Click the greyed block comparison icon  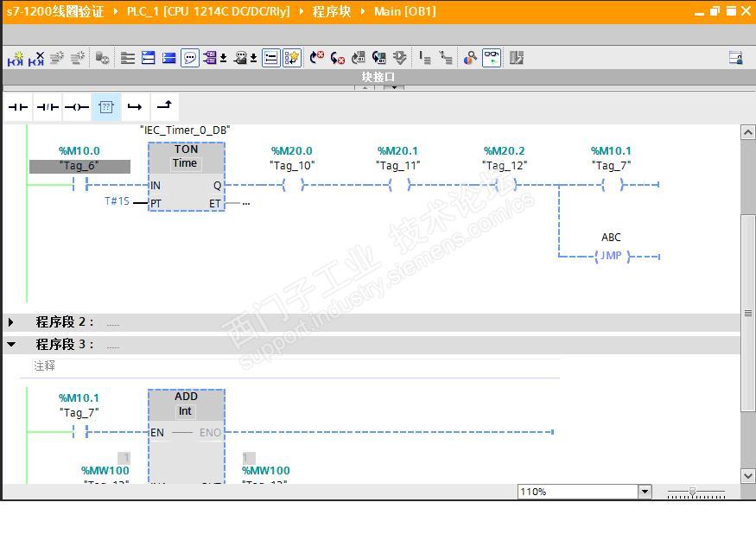(x=517, y=59)
